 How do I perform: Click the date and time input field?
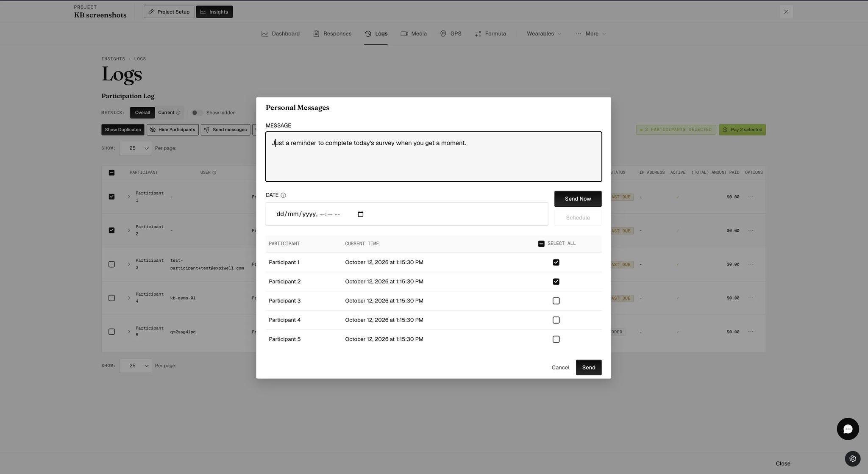tap(407, 214)
